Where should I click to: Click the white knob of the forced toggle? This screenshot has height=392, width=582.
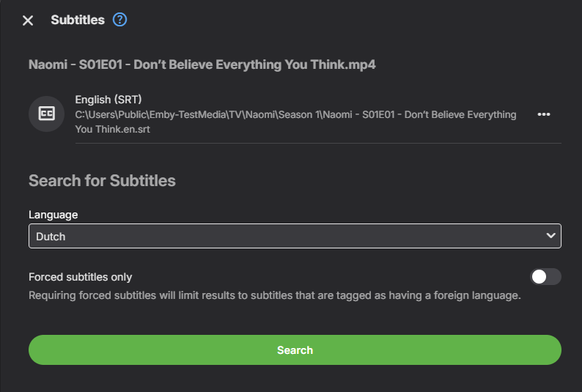coord(539,277)
